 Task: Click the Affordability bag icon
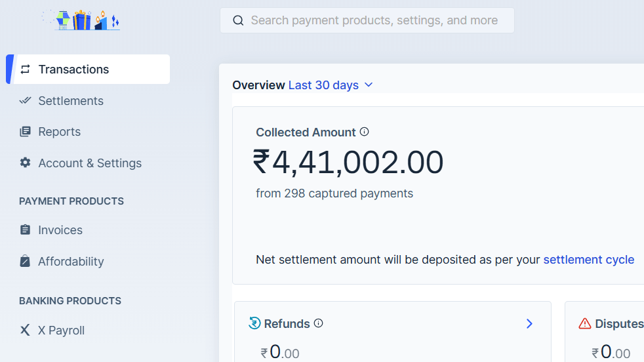(25, 261)
